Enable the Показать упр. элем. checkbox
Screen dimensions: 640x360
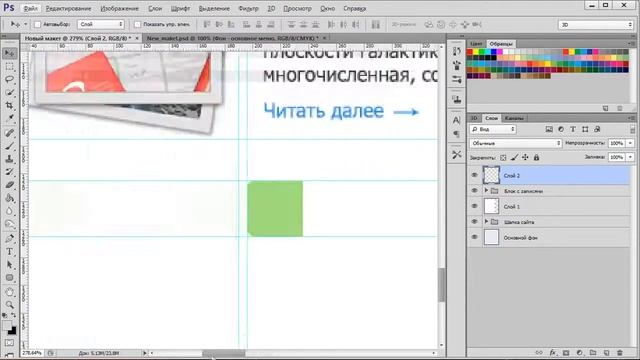coord(138,24)
